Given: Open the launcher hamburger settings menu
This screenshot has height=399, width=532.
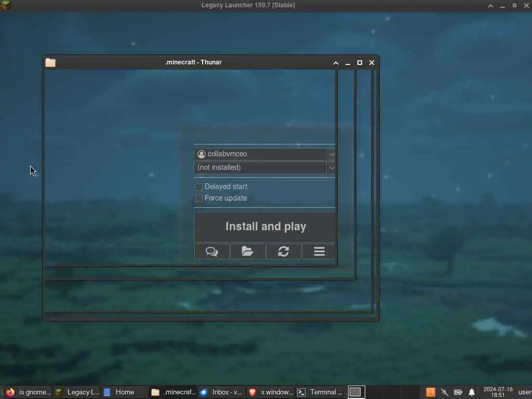Looking at the screenshot, I should 319,251.
